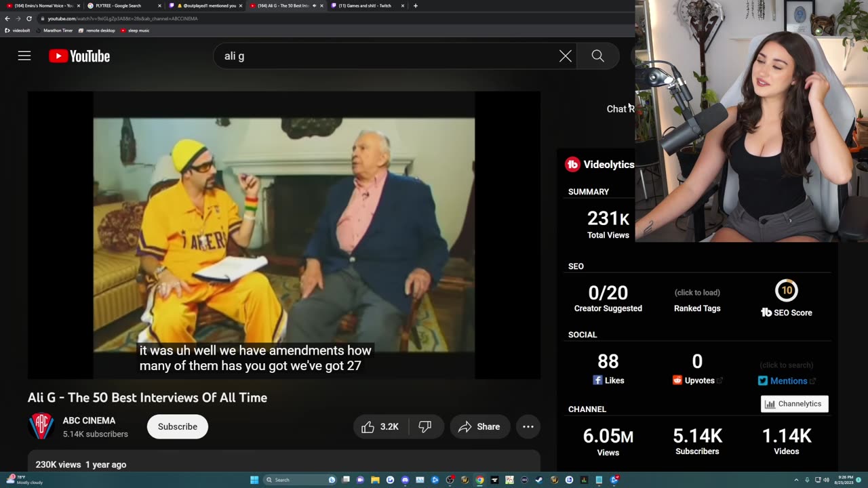The width and height of the screenshot is (868, 488).
Task: Share the Ali G video
Action: tap(479, 426)
